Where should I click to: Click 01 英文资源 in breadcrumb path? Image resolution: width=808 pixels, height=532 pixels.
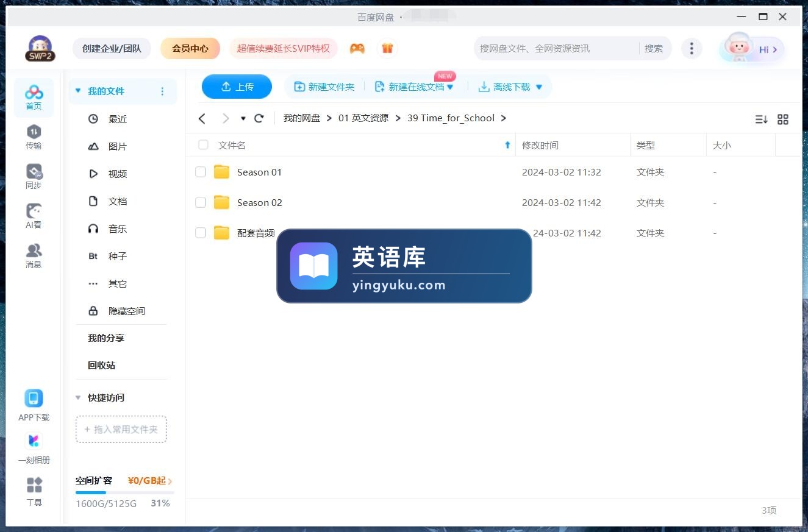(x=363, y=118)
